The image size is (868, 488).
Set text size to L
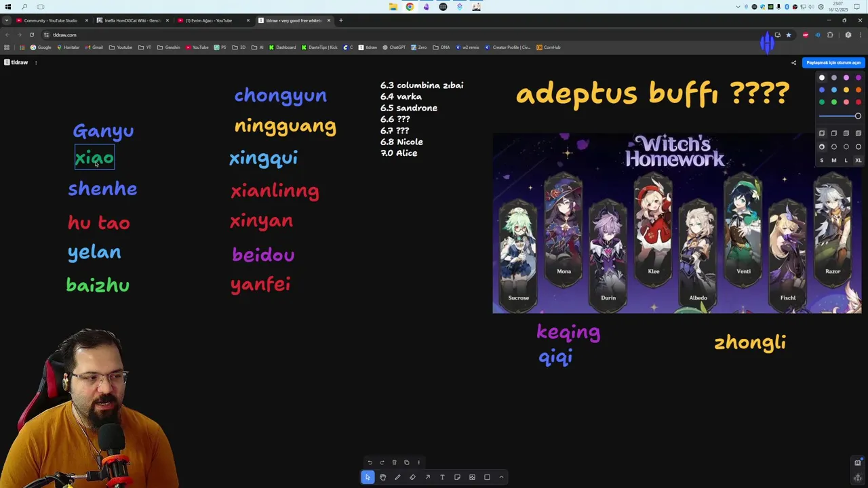(x=846, y=161)
